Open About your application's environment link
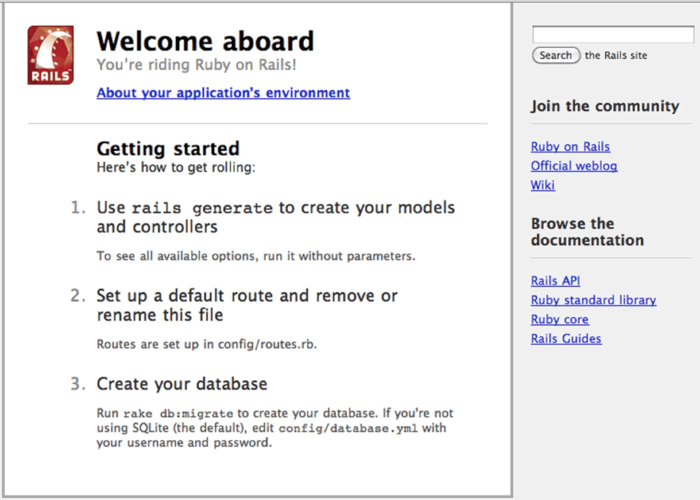700x500 pixels. (x=223, y=93)
